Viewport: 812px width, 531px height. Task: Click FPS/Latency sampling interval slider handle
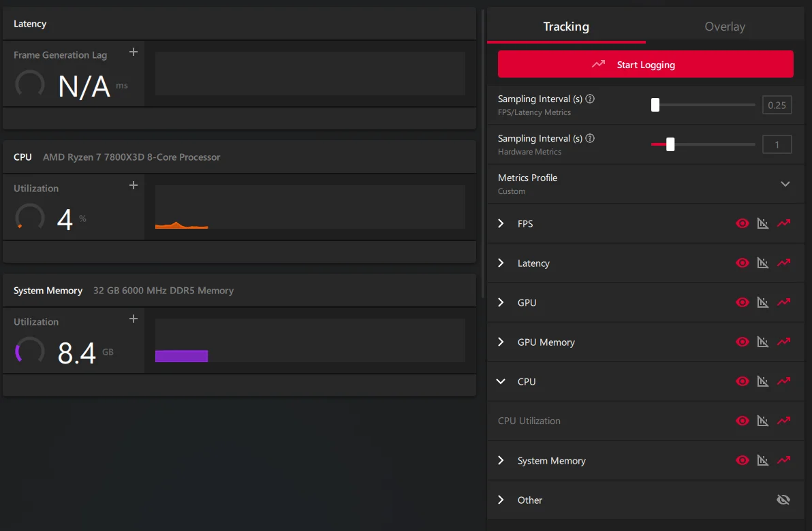click(655, 105)
